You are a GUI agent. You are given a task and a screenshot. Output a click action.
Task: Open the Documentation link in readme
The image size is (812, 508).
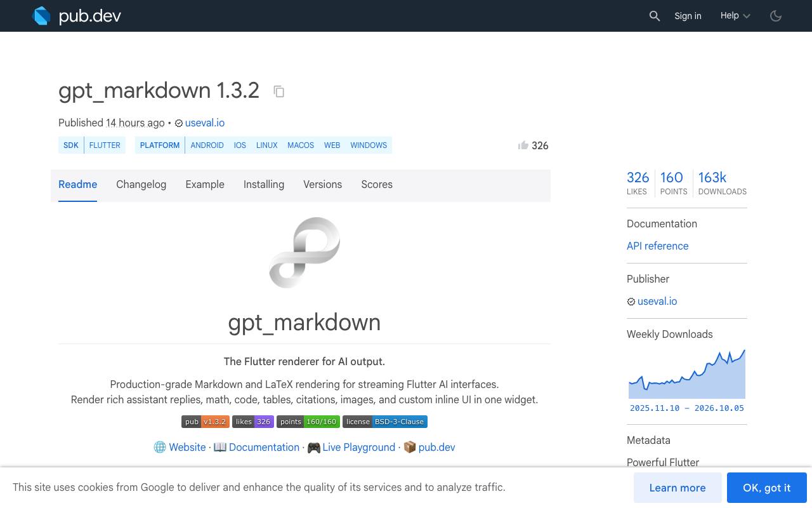pos(256,447)
